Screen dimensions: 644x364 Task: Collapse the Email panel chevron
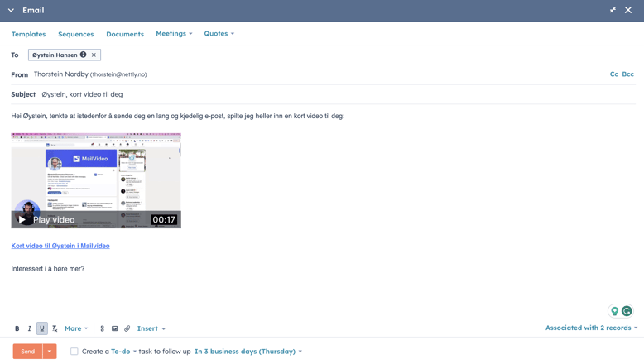point(11,10)
